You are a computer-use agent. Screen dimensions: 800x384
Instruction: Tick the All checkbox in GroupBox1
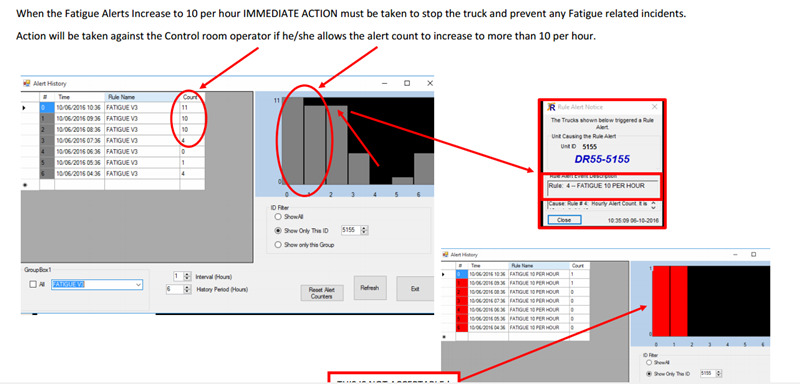(33, 285)
